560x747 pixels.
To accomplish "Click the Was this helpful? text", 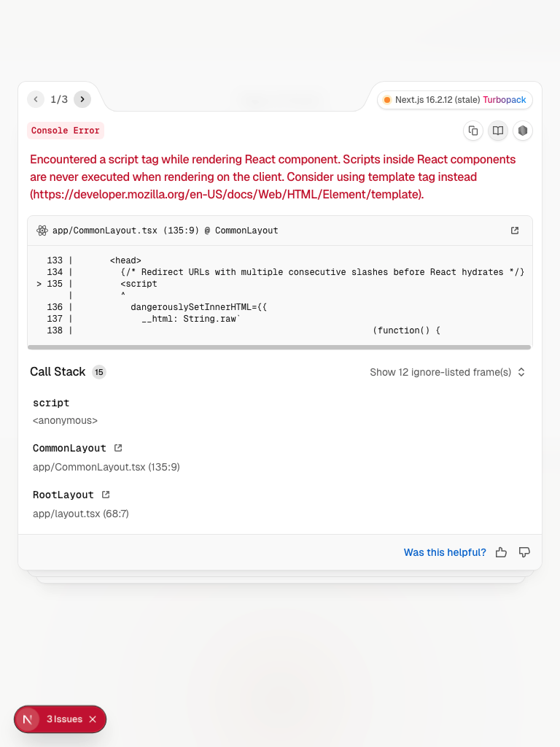I will point(445,552).
